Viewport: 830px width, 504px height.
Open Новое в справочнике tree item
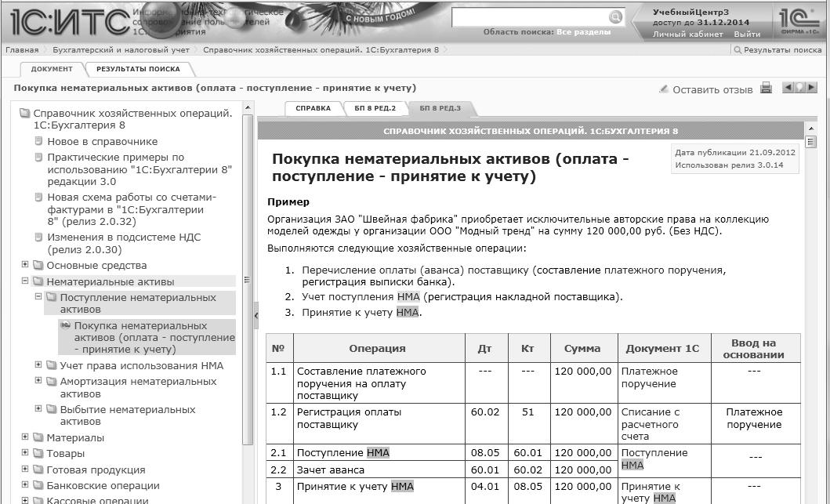click(x=102, y=141)
